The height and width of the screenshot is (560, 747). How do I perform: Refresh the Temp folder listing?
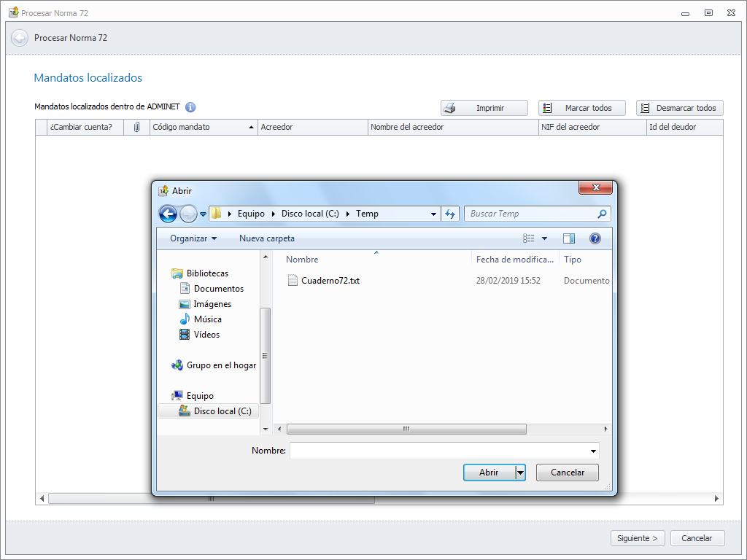click(x=450, y=214)
